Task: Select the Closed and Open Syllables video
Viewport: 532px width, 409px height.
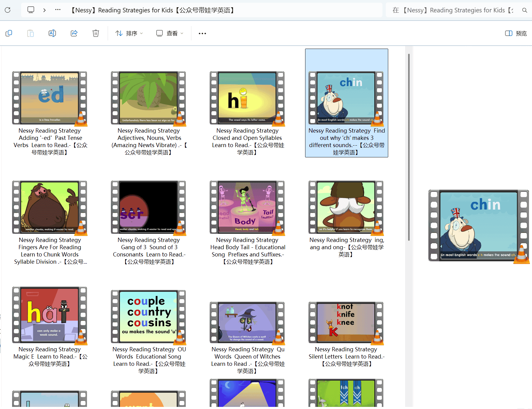Action: pos(247,98)
